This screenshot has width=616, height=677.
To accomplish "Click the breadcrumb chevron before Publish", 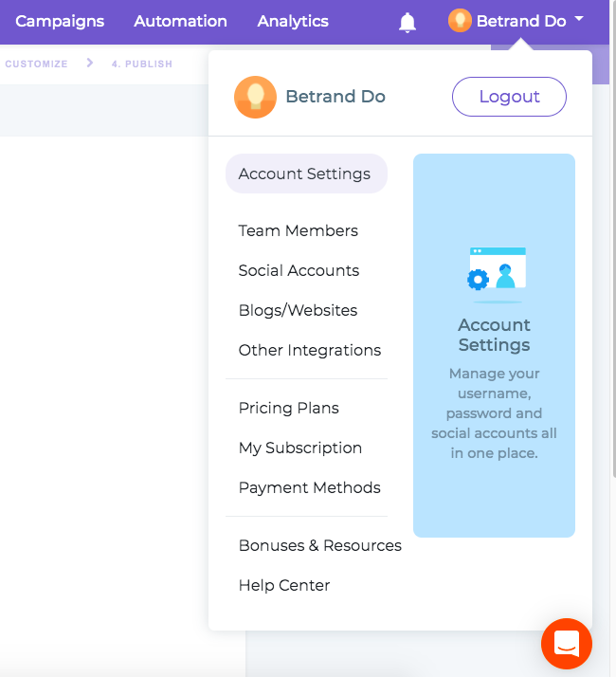I will pyautogui.click(x=90, y=64).
